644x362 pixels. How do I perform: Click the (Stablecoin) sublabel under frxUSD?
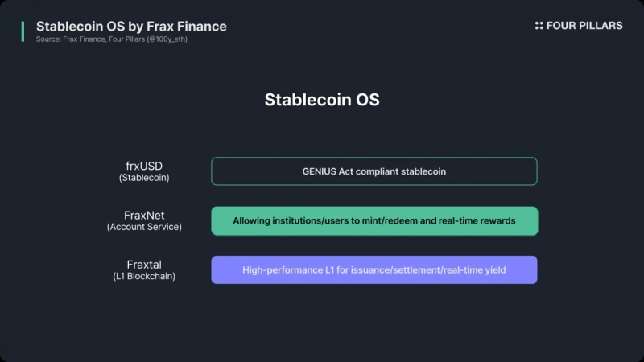[145, 177]
